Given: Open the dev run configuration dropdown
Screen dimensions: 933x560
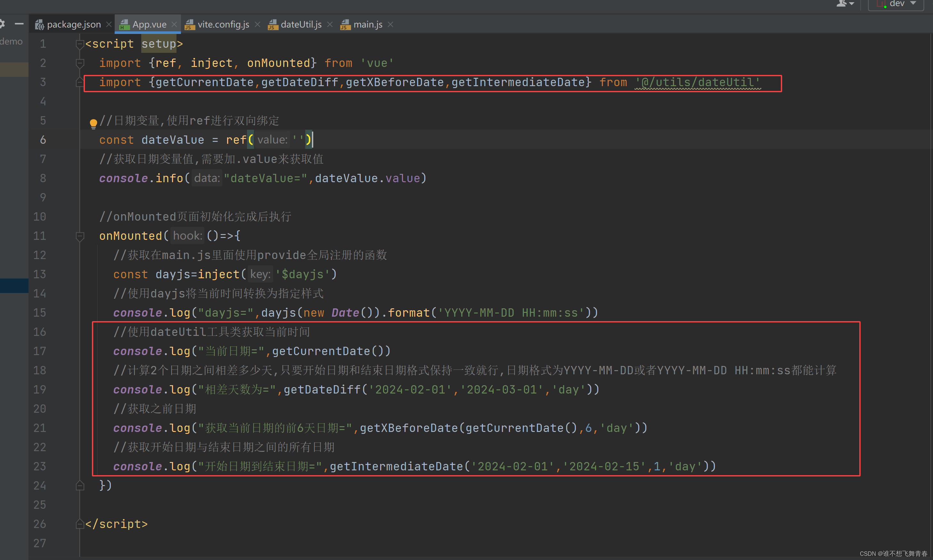Looking at the screenshot, I should [896, 4].
